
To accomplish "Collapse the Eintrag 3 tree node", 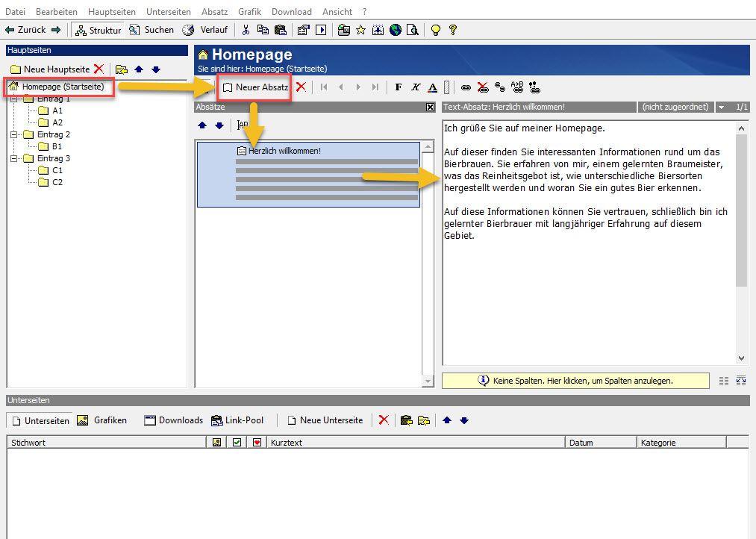I will (14, 159).
